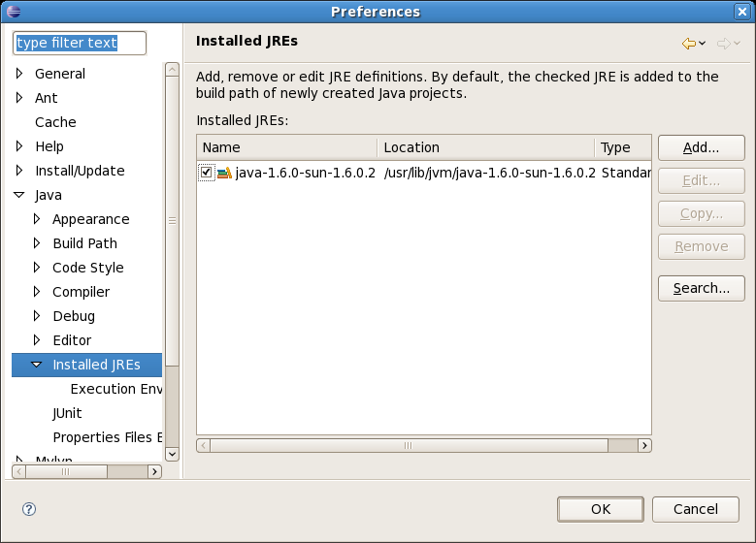Viewport: 756px width, 543px height.
Task: Open the back history dropdown arrow
Action: coord(703,44)
